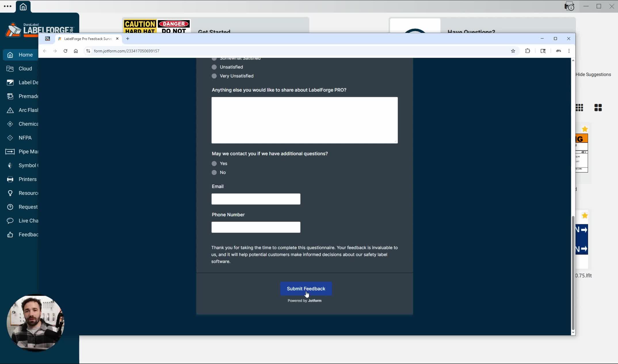The height and width of the screenshot is (364, 618).
Task: Go to the browser home page
Action: click(x=76, y=51)
